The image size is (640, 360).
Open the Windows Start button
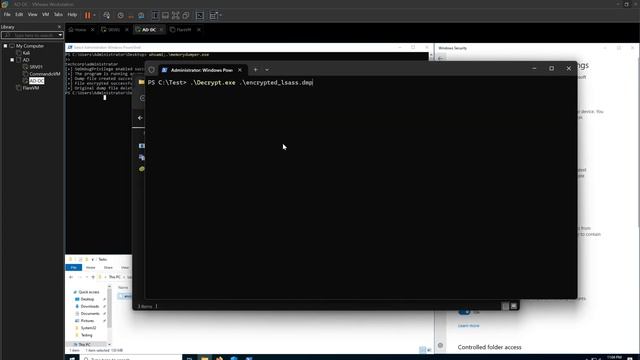[x=72, y=358]
